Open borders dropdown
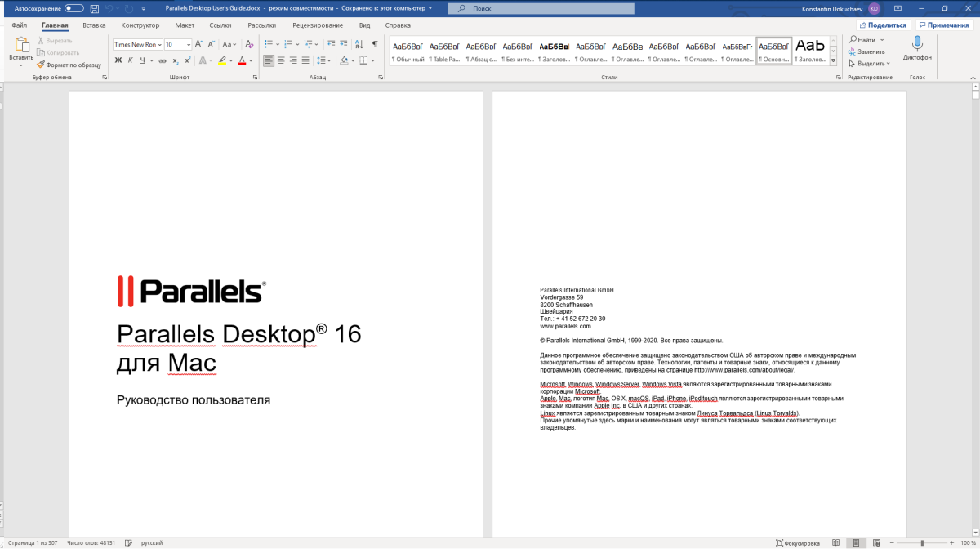The height and width of the screenshot is (549, 980). tap(372, 60)
